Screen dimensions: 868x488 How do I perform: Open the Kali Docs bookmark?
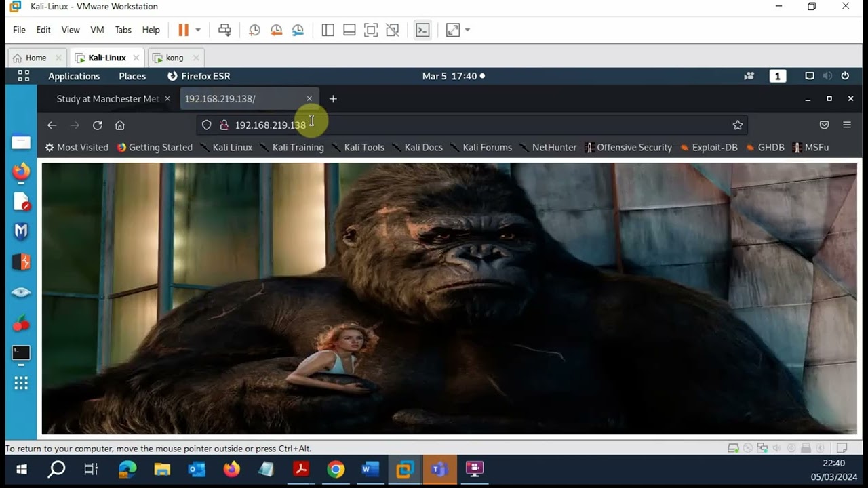tap(417, 148)
